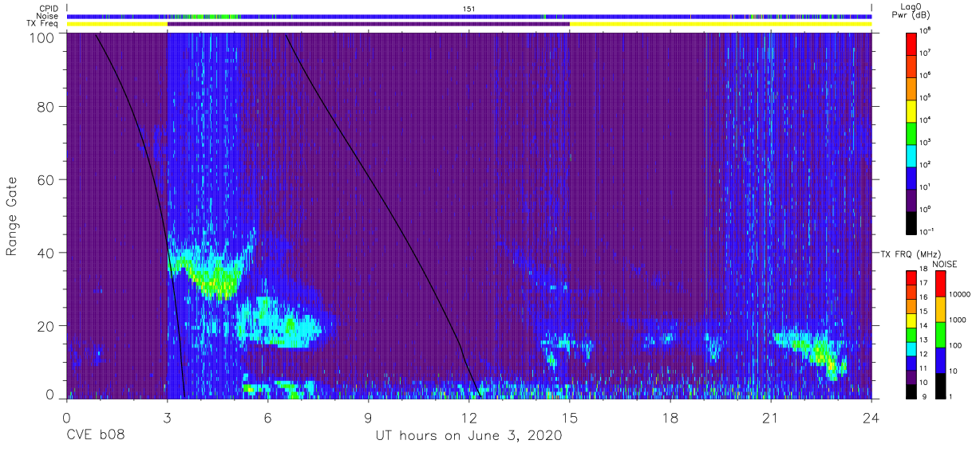Click the 10000 label on NOISE legend

pyautogui.click(x=959, y=294)
